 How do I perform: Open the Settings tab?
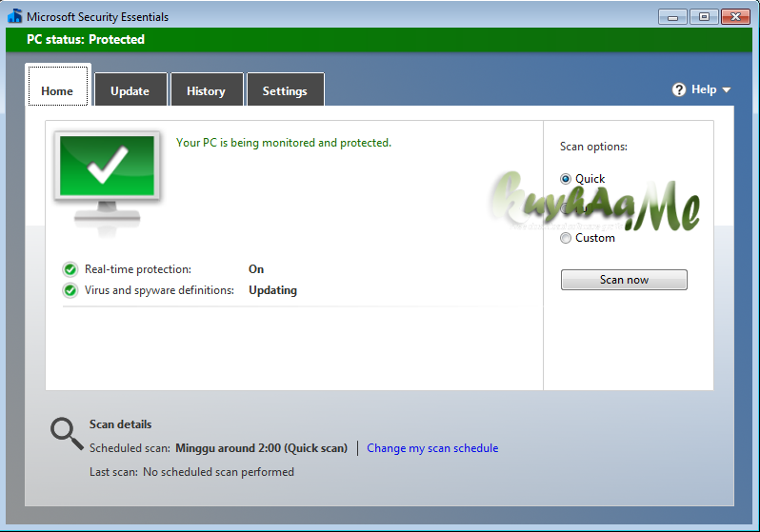tap(285, 89)
